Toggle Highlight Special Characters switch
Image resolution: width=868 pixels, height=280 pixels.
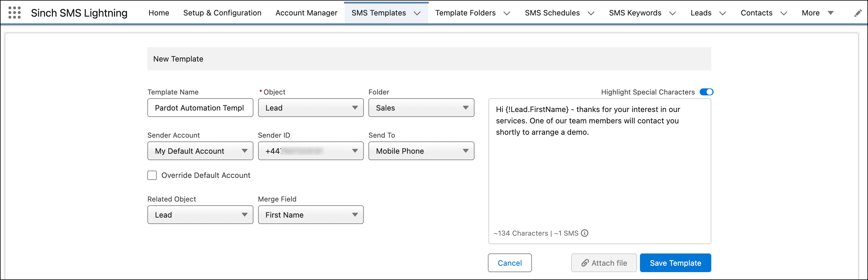click(706, 92)
